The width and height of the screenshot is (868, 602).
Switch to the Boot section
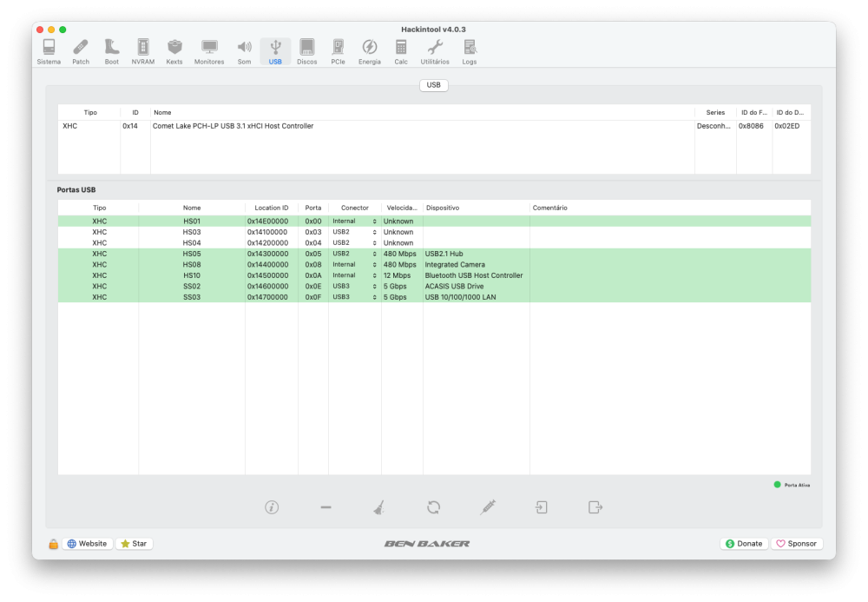tap(112, 52)
